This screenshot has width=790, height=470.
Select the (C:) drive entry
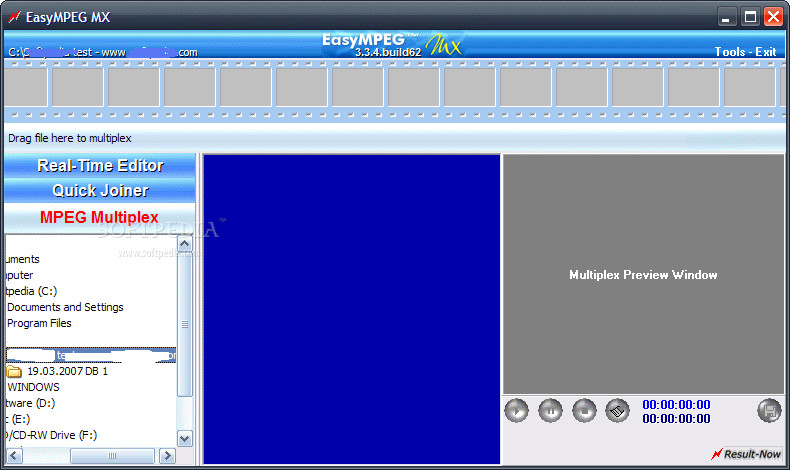(32, 291)
